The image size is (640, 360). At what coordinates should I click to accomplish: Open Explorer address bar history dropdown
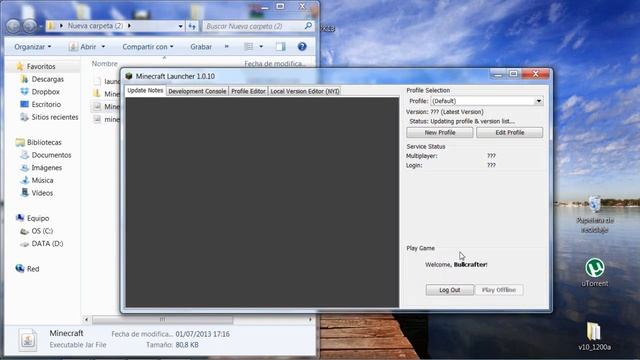pos(180,26)
